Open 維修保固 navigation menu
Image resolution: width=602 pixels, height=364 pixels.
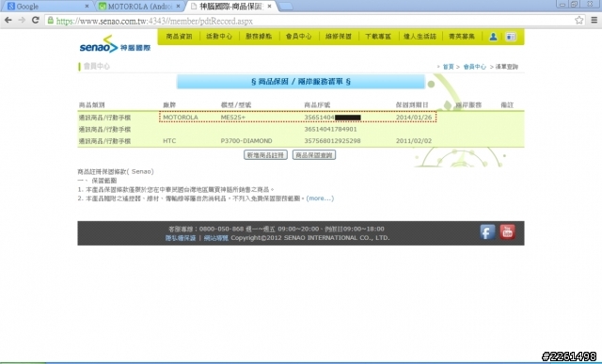(x=339, y=37)
